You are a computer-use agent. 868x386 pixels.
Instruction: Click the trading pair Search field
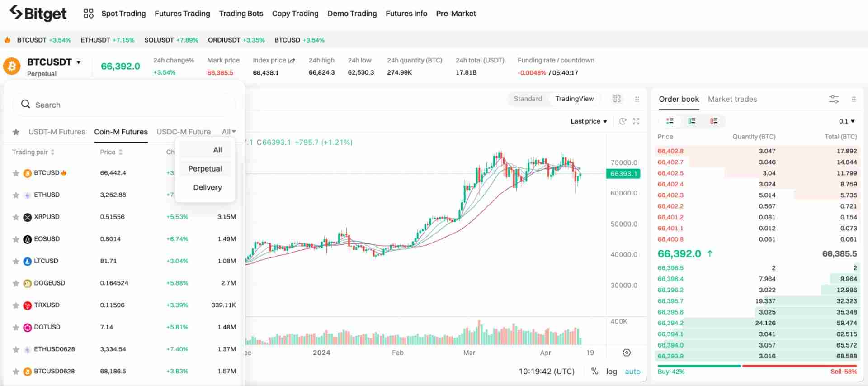[x=124, y=105]
